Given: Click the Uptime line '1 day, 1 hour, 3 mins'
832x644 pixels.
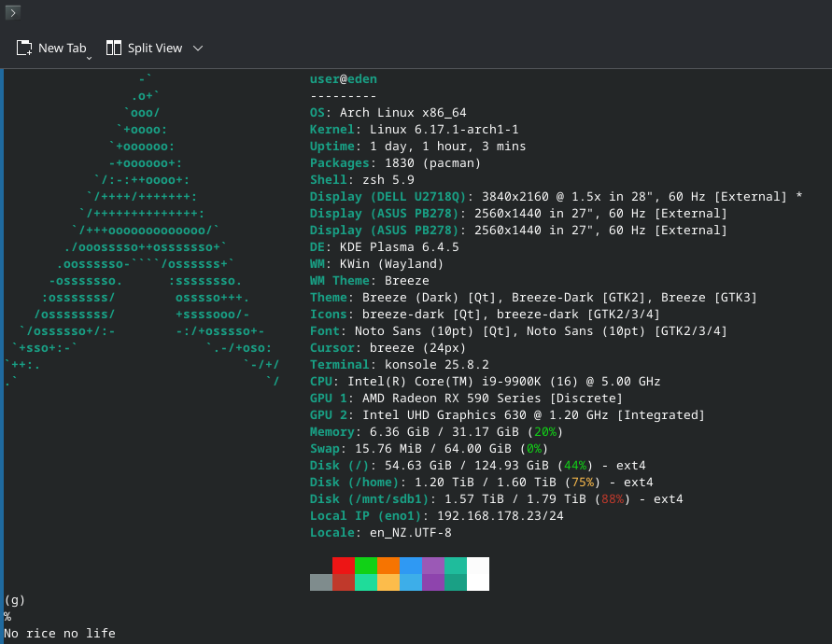Looking at the screenshot, I should pos(447,147).
